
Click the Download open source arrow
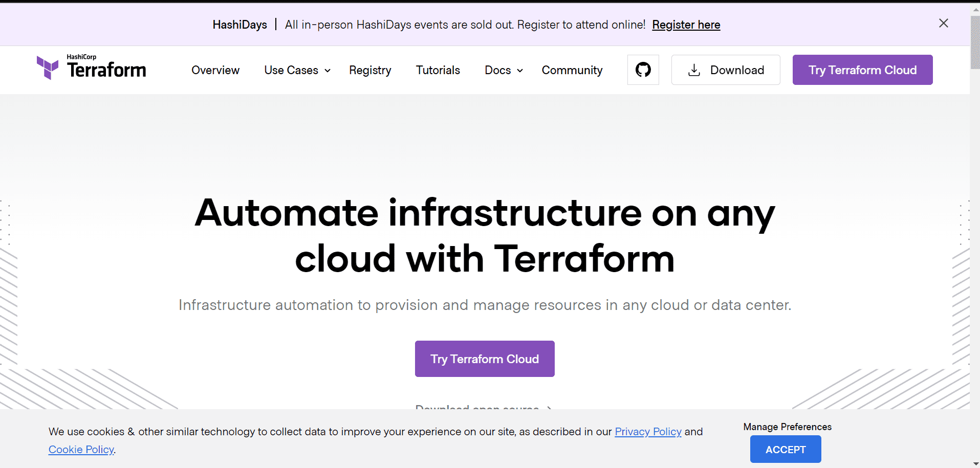coord(549,409)
